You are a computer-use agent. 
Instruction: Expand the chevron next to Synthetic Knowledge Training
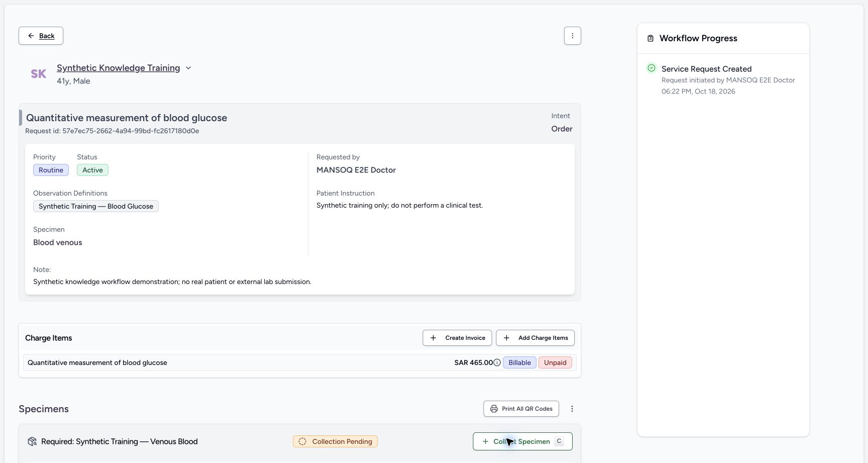click(x=188, y=68)
